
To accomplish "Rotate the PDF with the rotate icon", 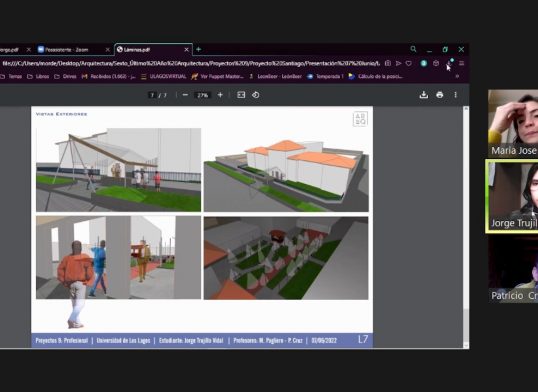I will tap(256, 95).
